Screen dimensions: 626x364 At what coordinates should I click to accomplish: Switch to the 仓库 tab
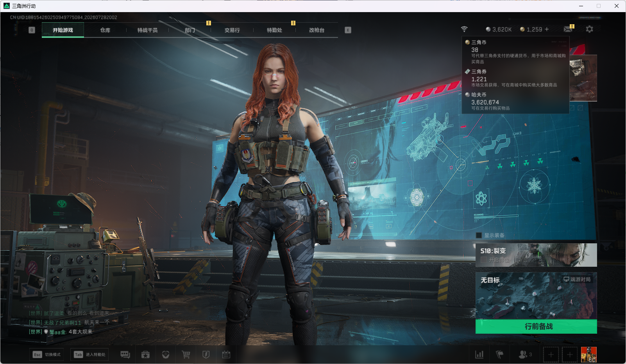pyautogui.click(x=105, y=30)
